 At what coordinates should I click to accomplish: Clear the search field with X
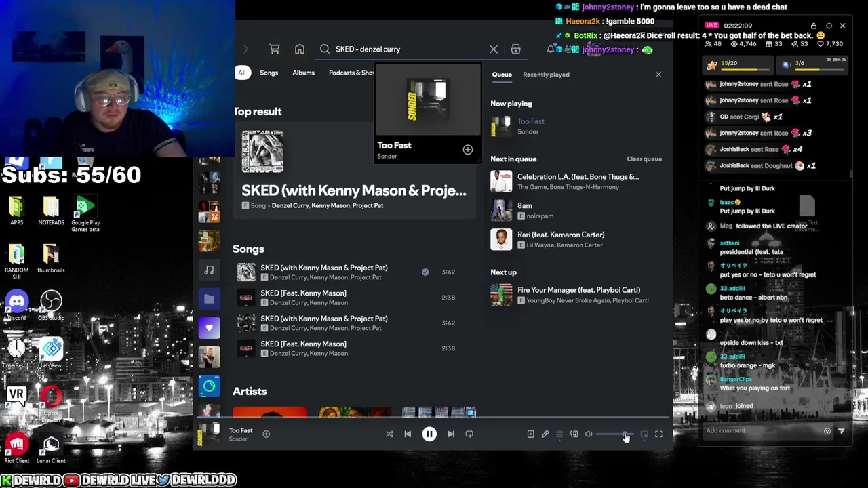coord(494,49)
